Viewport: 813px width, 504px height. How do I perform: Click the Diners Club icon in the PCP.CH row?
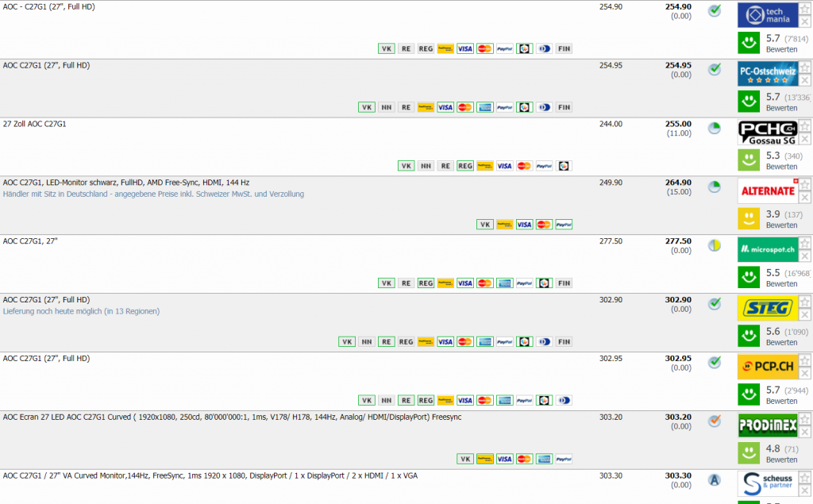coord(564,400)
